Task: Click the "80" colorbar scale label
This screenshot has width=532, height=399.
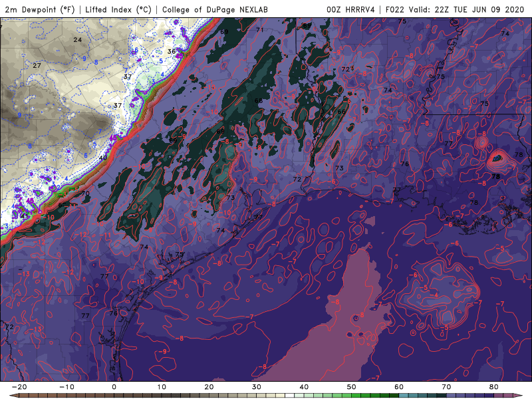Action: (494, 387)
